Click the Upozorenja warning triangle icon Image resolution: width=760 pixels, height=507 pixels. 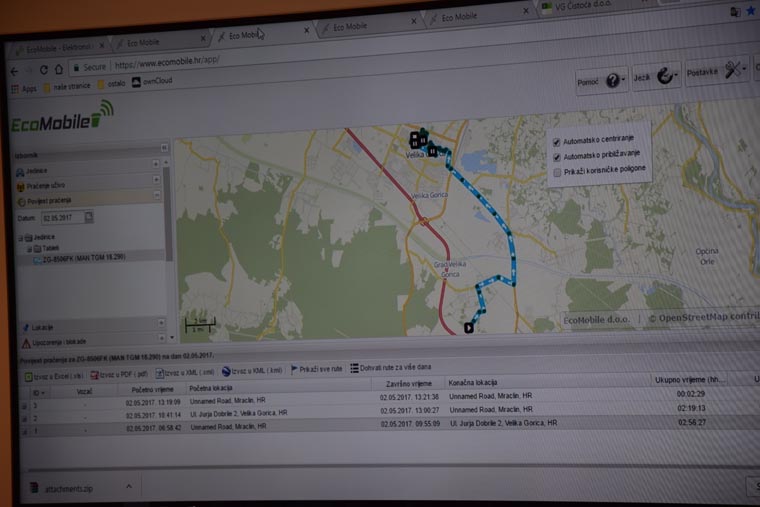point(26,344)
